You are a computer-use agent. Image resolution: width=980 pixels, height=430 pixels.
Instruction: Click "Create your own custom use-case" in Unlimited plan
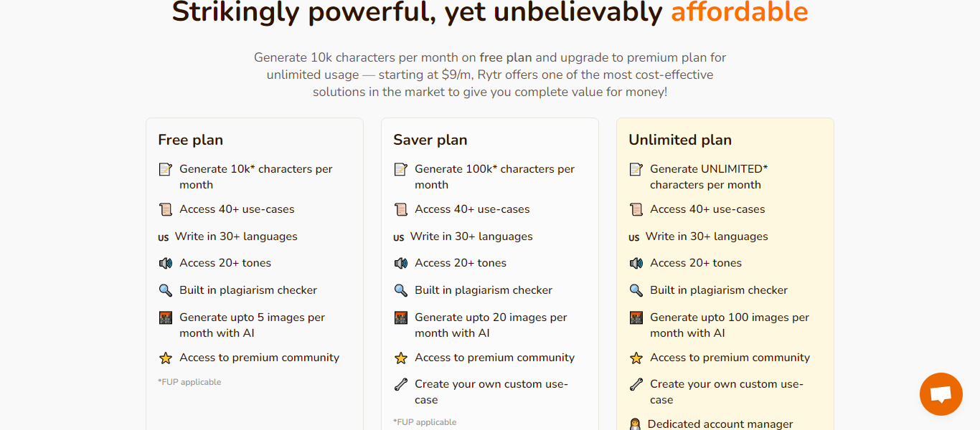tap(726, 391)
